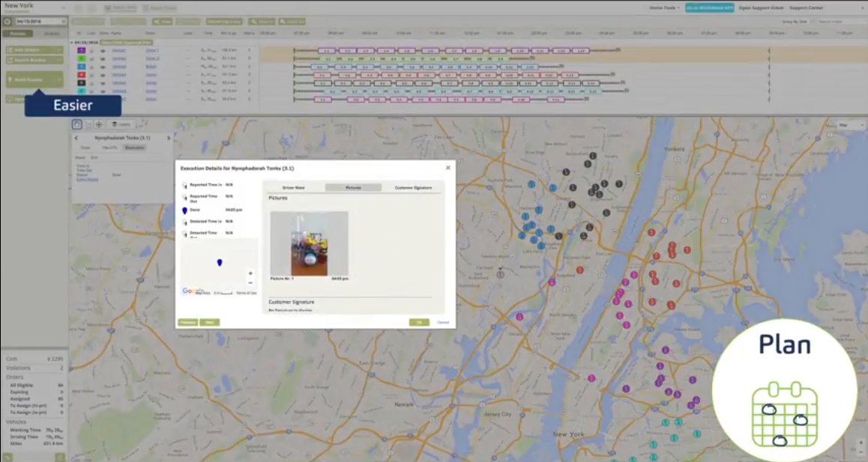Click the map toolbar locate target icon
The image size is (868, 462).
pos(99,124)
